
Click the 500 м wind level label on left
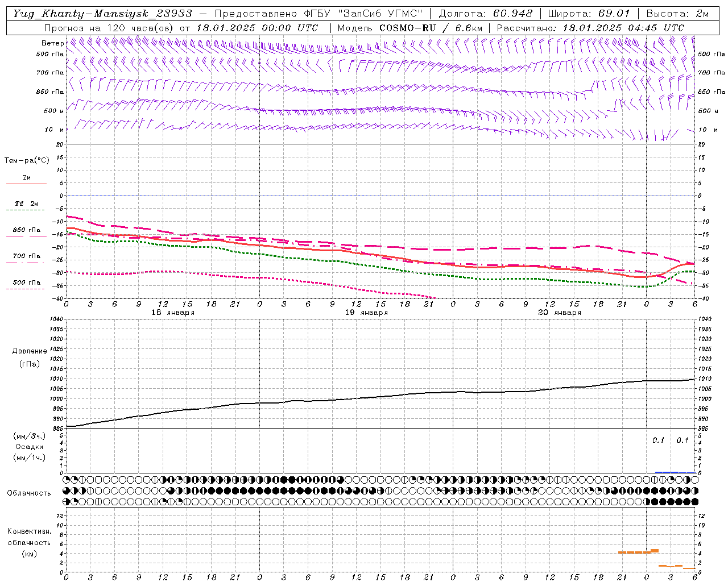coord(53,111)
